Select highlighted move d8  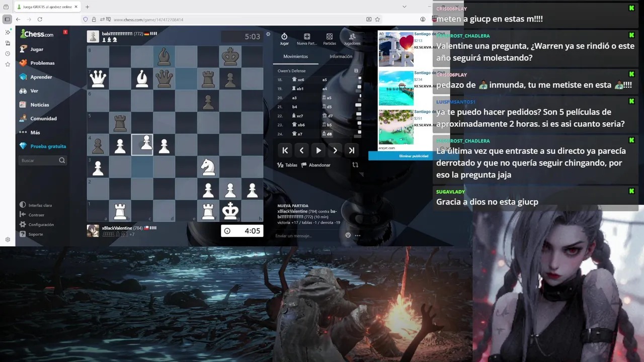(x=327, y=134)
